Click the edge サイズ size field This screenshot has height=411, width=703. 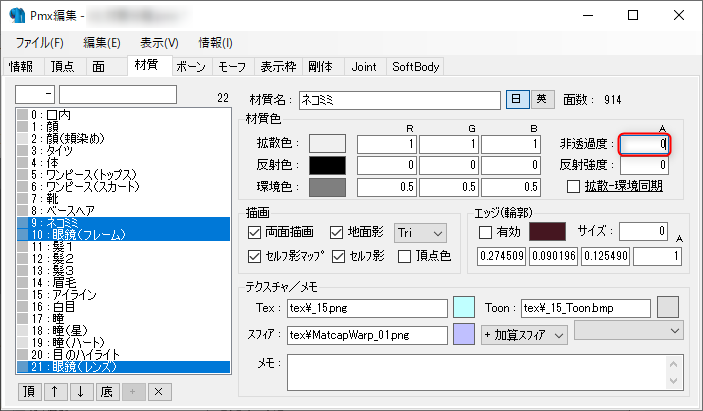pyautogui.click(x=643, y=232)
